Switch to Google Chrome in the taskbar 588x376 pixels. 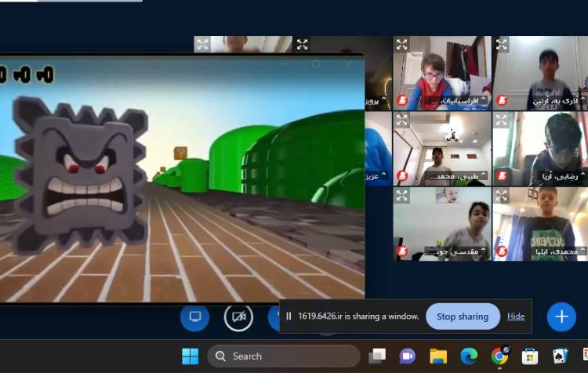pyautogui.click(x=499, y=356)
